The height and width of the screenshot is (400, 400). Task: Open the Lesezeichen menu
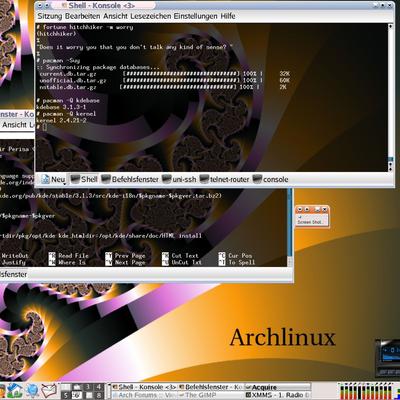(x=151, y=16)
